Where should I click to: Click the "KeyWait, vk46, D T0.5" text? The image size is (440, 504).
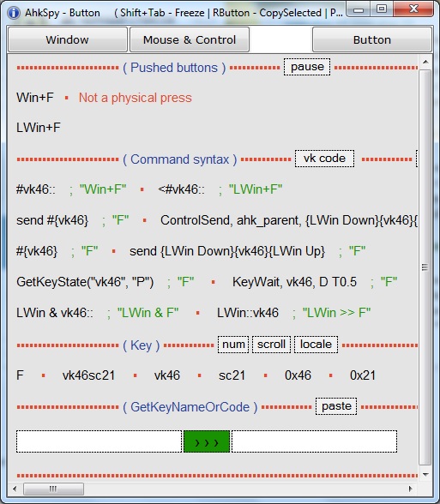pyautogui.click(x=294, y=282)
